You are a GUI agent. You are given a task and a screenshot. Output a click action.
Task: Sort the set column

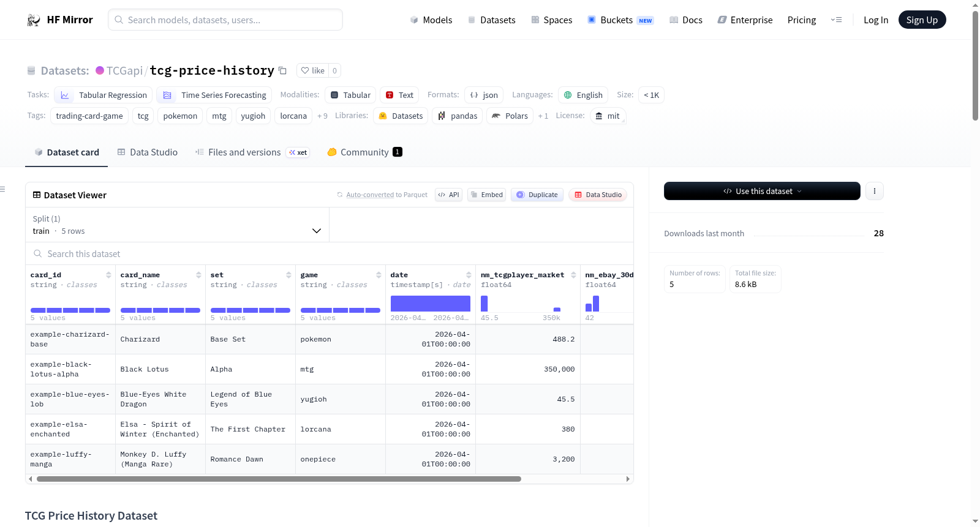coord(288,275)
